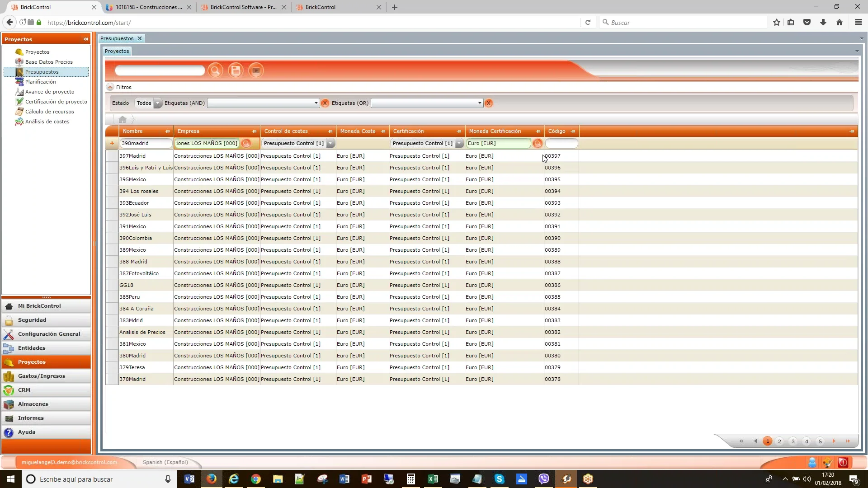868x488 pixels.
Task: Go to page 3 of results
Action: 793,441
